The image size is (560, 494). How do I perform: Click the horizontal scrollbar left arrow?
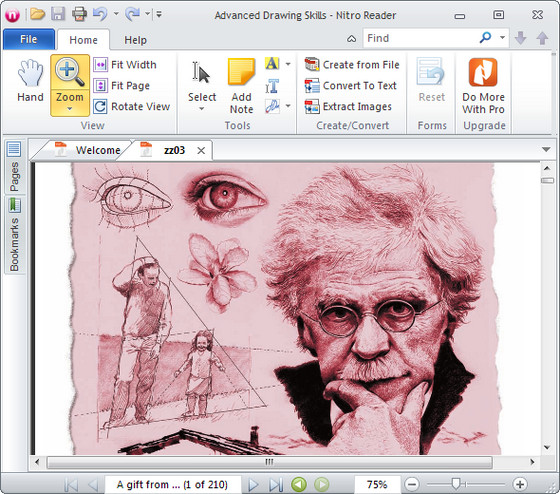37,462
